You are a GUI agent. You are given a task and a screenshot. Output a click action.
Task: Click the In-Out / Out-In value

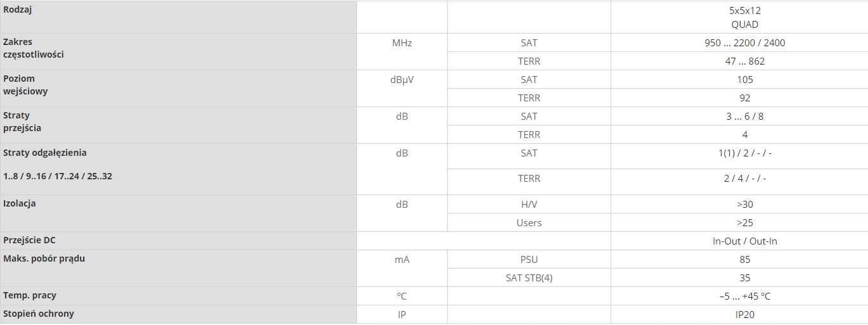point(744,241)
